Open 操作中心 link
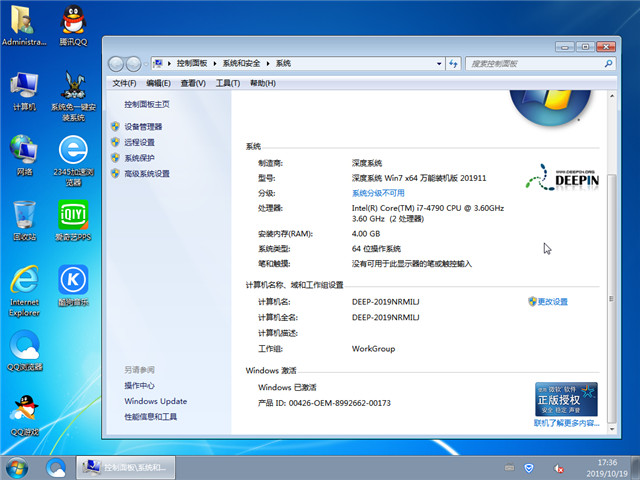This screenshot has height=480, width=640. point(139,386)
